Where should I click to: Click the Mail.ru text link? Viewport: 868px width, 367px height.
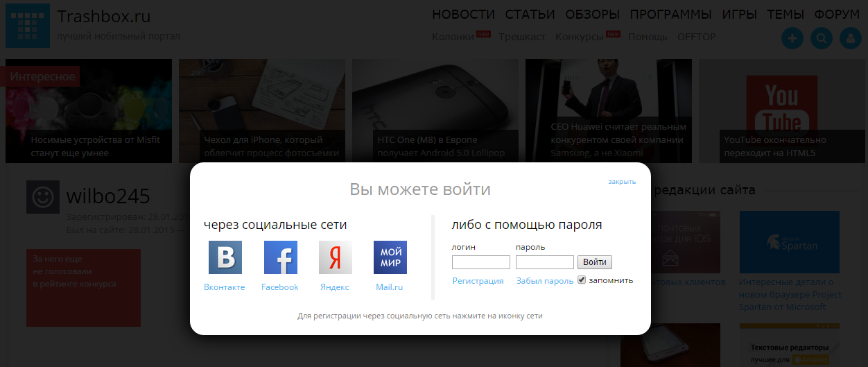(x=390, y=287)
